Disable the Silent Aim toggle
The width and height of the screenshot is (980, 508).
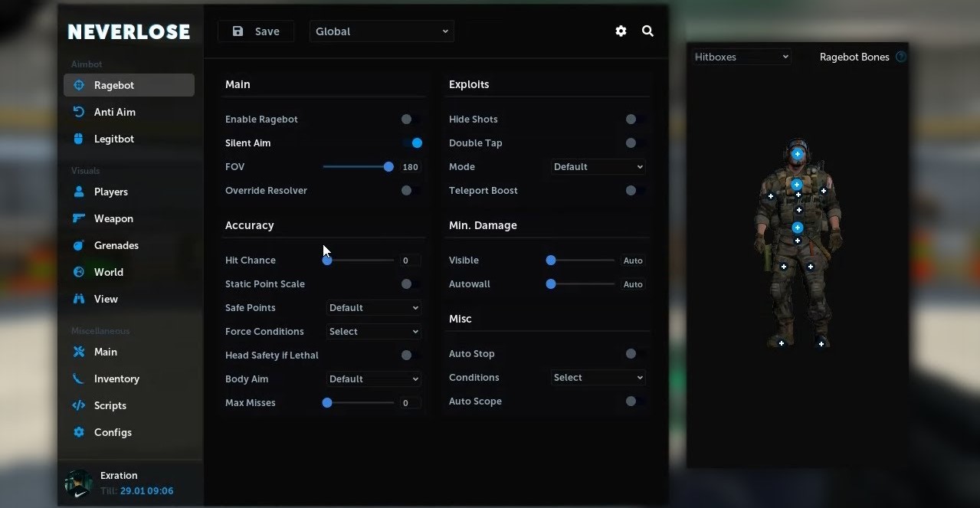tap(415, 143)
